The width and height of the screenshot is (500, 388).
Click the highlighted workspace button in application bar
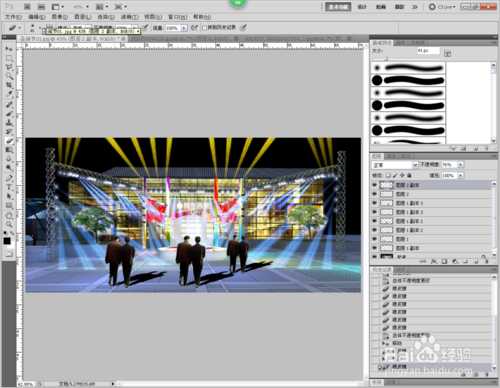coord(338,7)
